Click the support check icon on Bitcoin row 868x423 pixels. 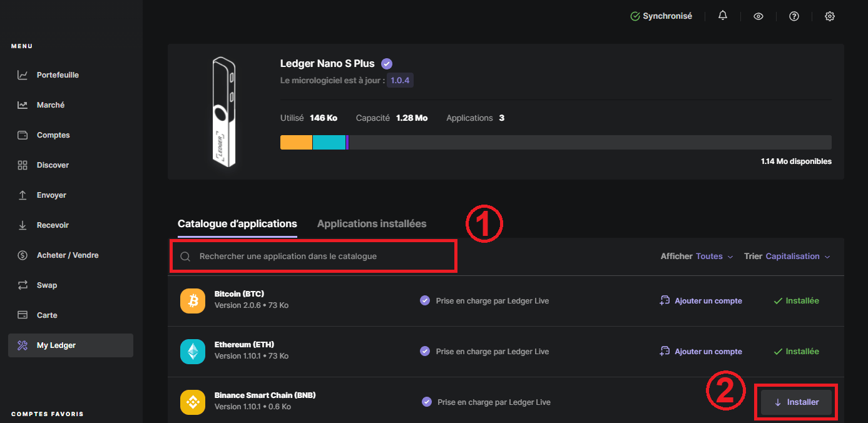click(x=425, y=300)
